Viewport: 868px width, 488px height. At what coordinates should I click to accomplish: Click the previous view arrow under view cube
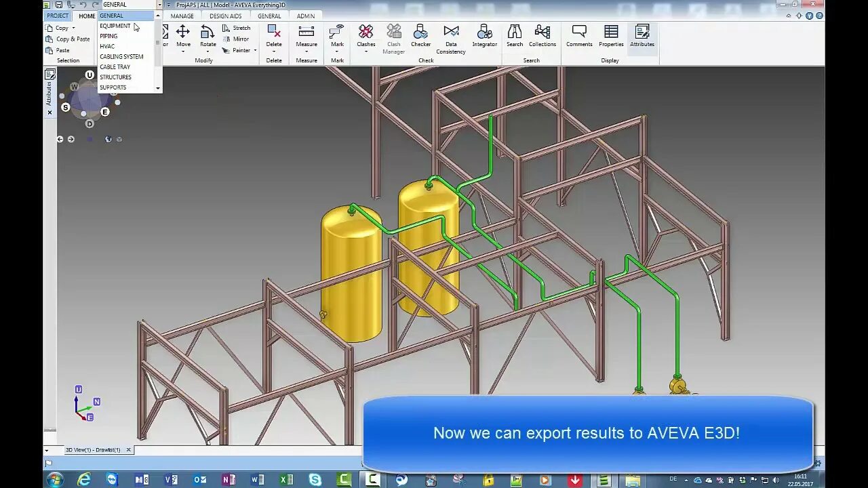[x=60, y=139]
